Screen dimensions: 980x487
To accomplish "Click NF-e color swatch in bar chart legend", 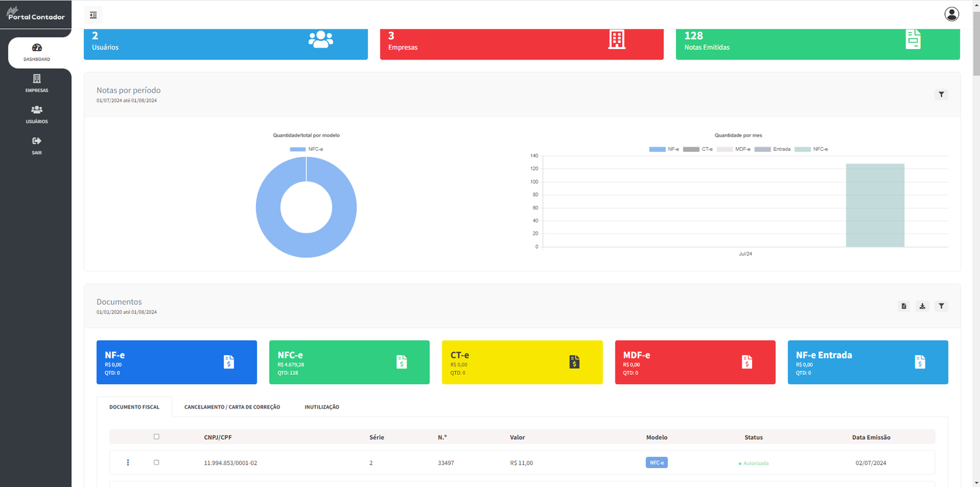I will [x=657, y=149].
